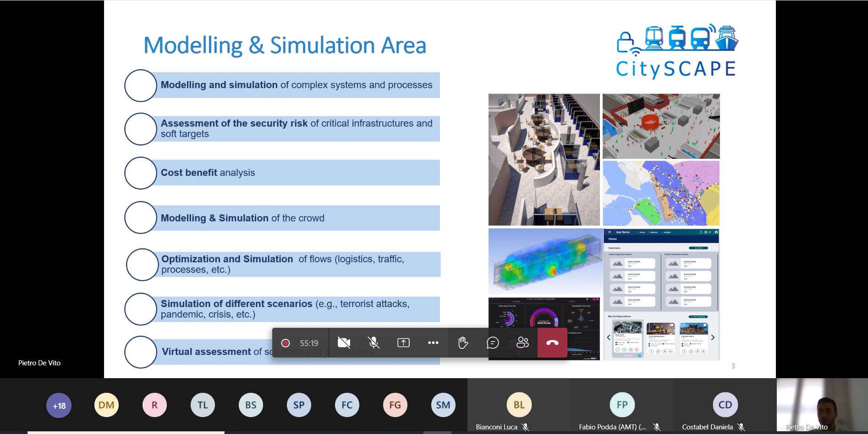Show the participants list
Image resolution: width=868 pixels, height=434 pixels.
[x=522, y=343]
